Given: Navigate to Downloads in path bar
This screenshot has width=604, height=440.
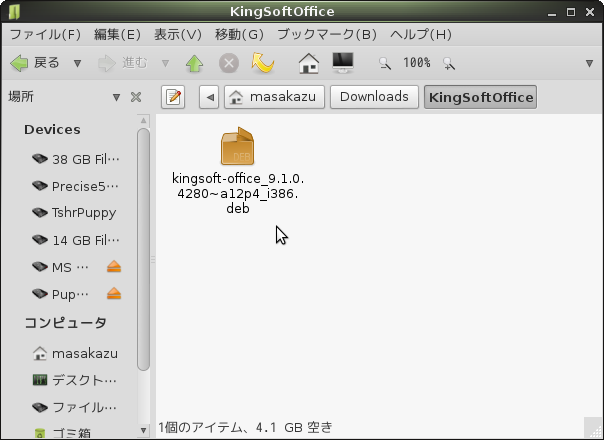Looking at the screenshot, I should [x=374, y=97].
